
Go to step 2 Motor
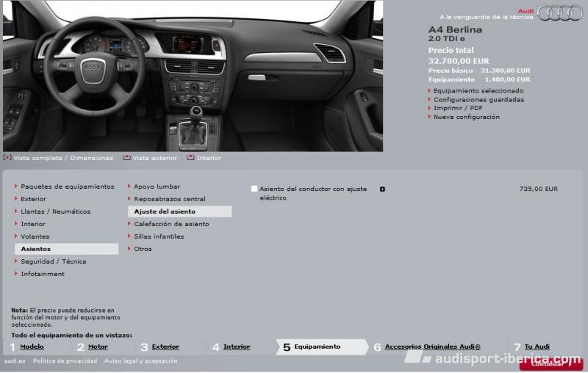[x=98, y=347]
